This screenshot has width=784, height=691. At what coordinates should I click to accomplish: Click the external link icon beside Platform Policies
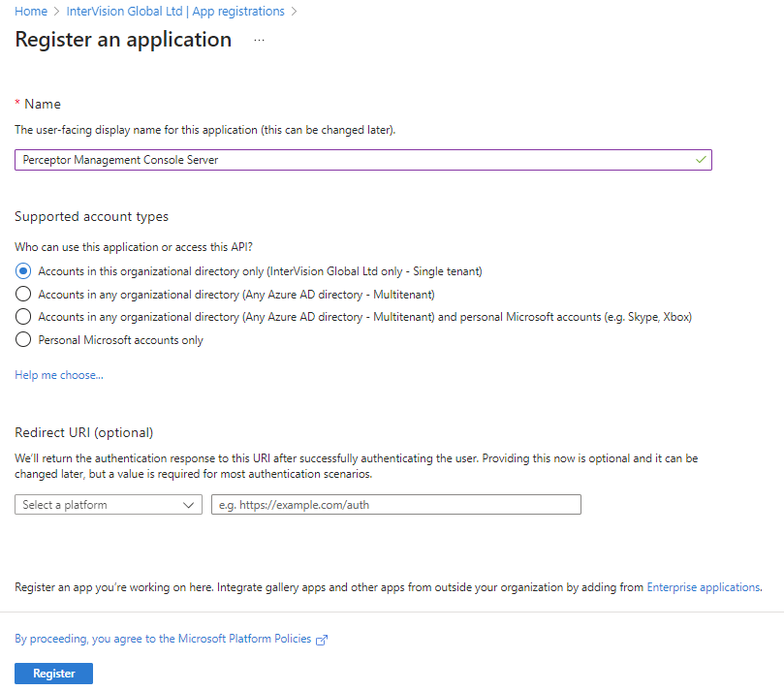coord(322,640)
